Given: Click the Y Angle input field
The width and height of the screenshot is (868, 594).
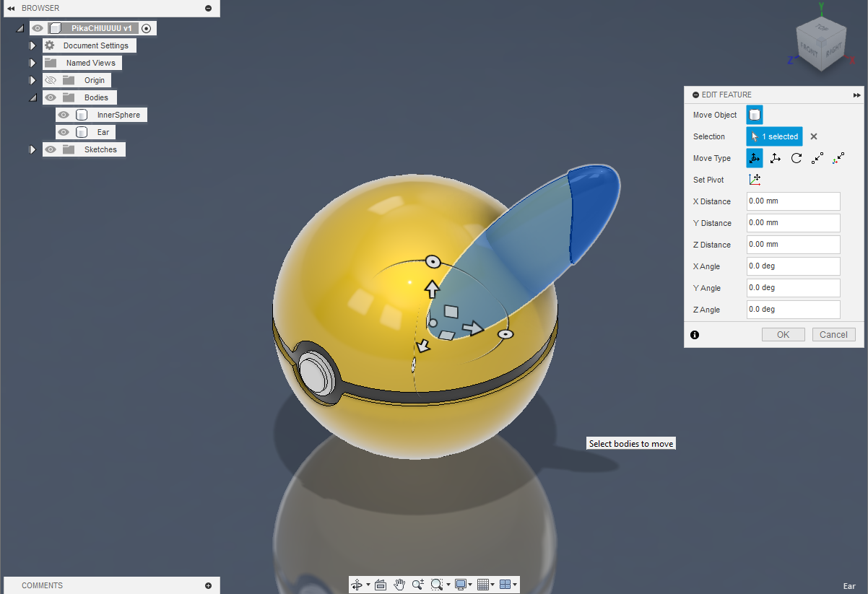Looking at the screenshot, I should tap(793, 288).
